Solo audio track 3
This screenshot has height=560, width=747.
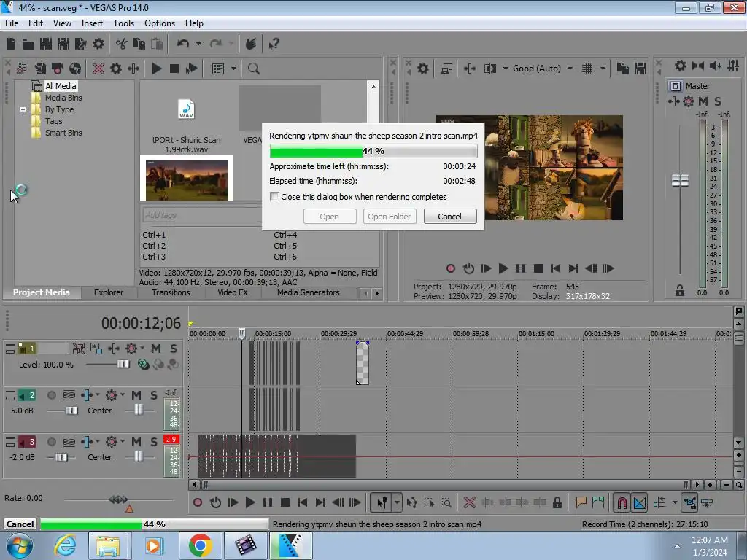pos(153,442)
